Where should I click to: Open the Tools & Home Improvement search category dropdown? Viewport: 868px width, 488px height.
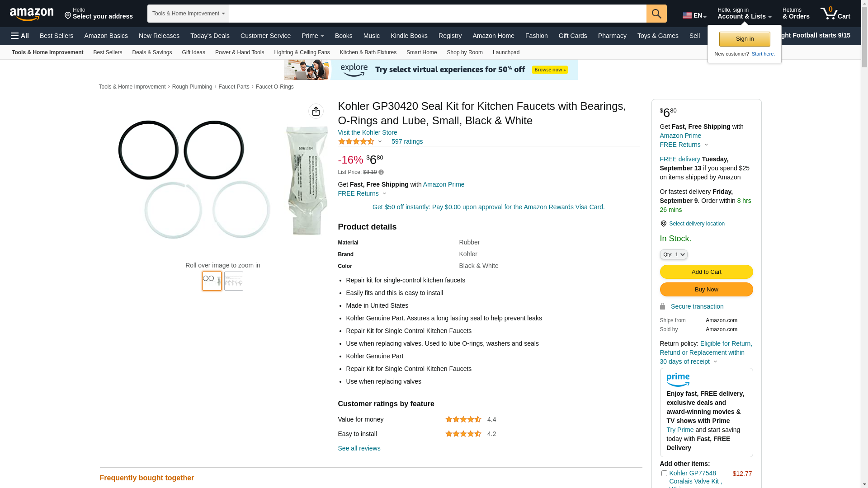coord(188,14)
